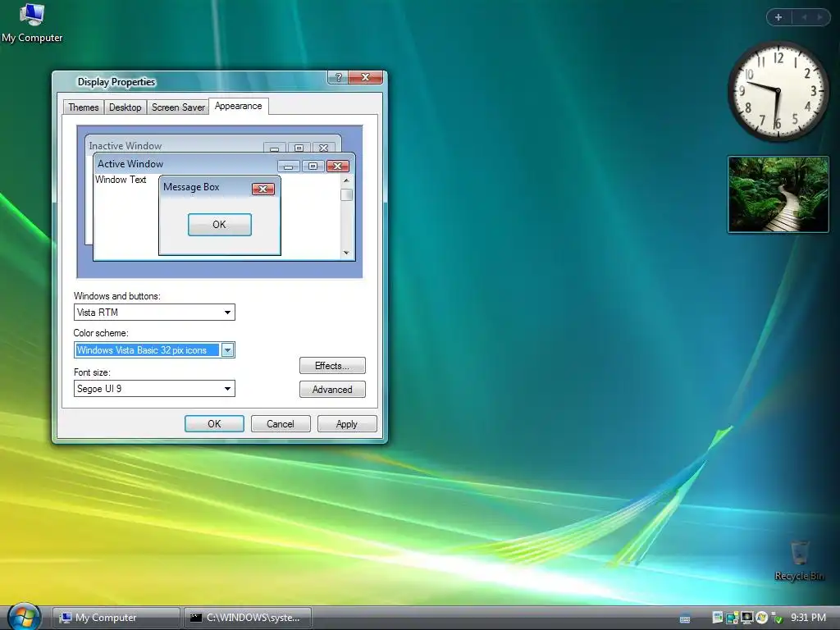
Task: Click the preview Inactive Window maximize button
Action: [x=299, y=148]
